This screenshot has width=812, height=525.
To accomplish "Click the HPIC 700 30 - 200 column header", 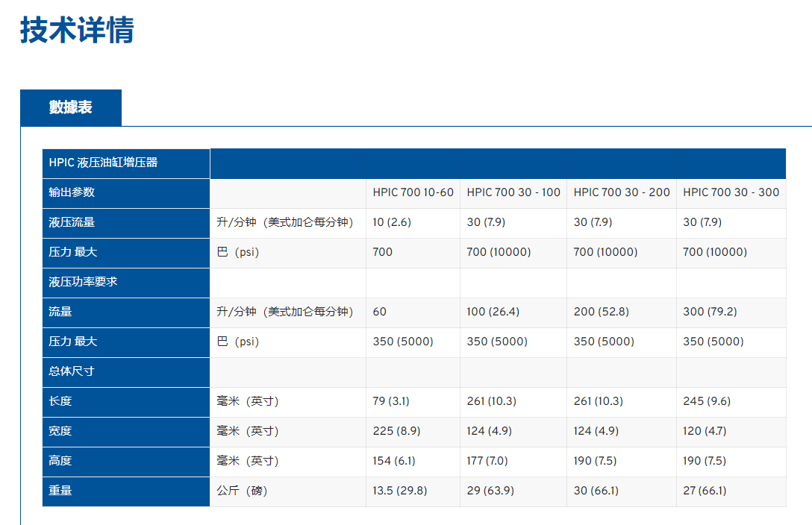I will pyautogui.click(x=622, y=192).
